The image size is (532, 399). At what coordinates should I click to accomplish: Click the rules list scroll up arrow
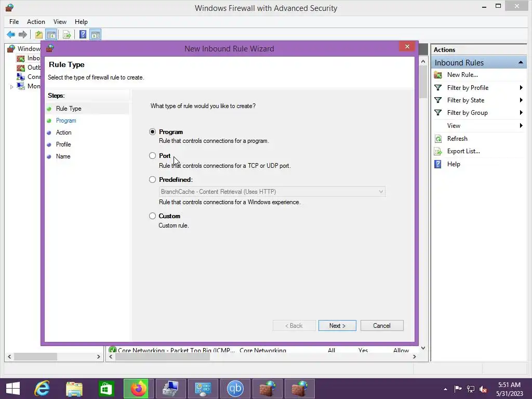pos(423,61)
